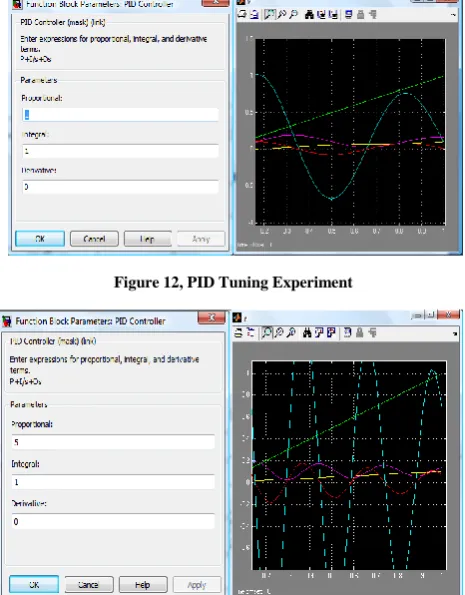Screen dimensions: 465x595
Task: Click Help in upper PID Controller dialog
Action: tap(148, 239)
